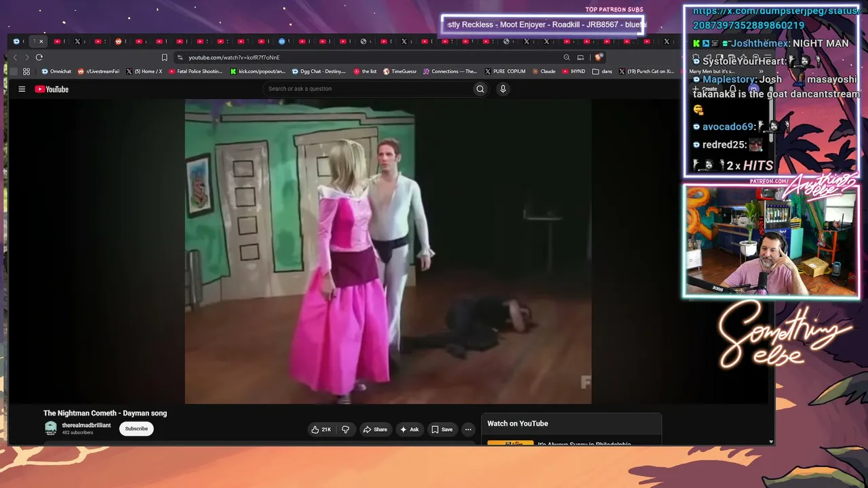Open the bookmarks apps grid icon

click(26, 71)
